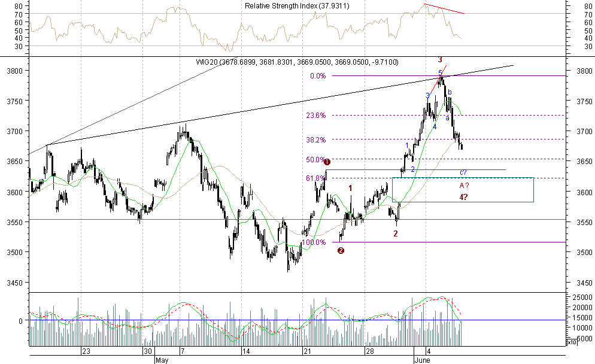Select the red RSI divergence trendline
595x364 pixels.
tap(444, 8)
